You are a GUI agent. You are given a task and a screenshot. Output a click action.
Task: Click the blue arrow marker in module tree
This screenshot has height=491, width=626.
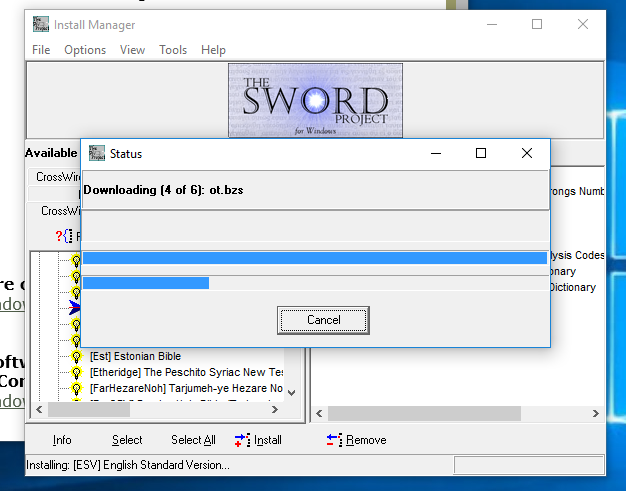point(74,307)
